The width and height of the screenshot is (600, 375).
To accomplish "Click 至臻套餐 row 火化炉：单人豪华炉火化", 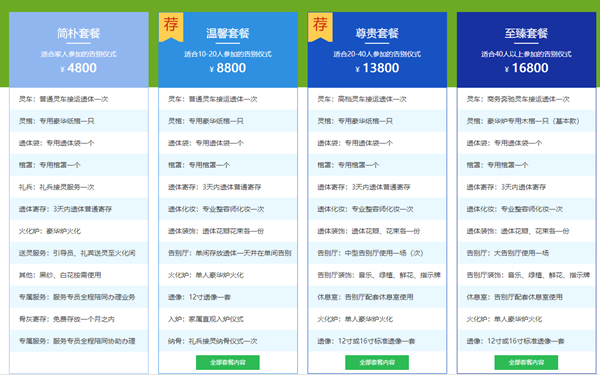I will [527, 319].
